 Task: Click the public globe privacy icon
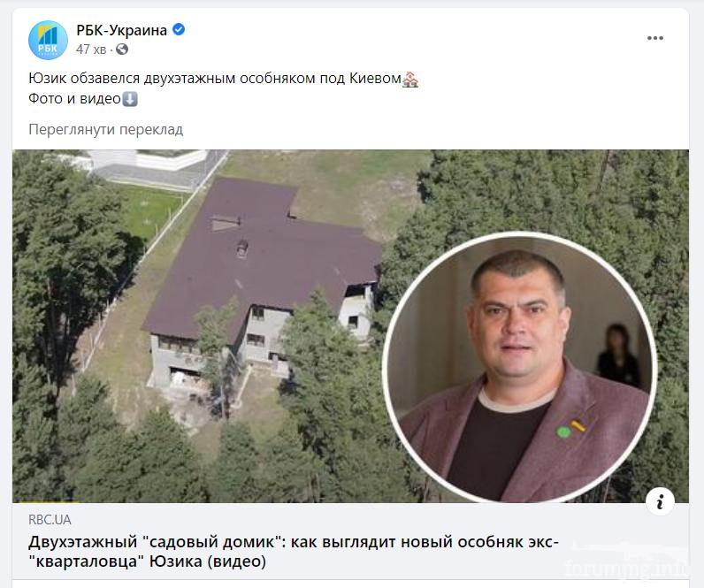122,50
